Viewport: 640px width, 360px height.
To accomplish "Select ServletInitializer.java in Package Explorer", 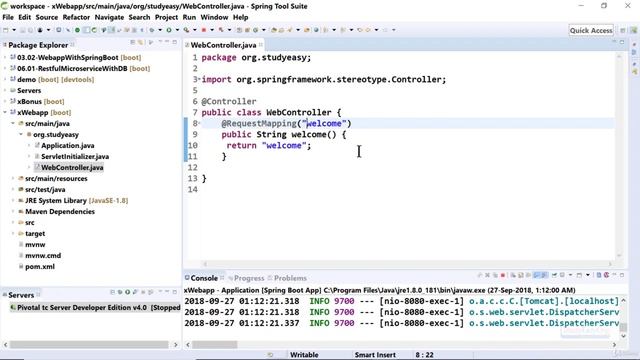I will coord(75,156).
